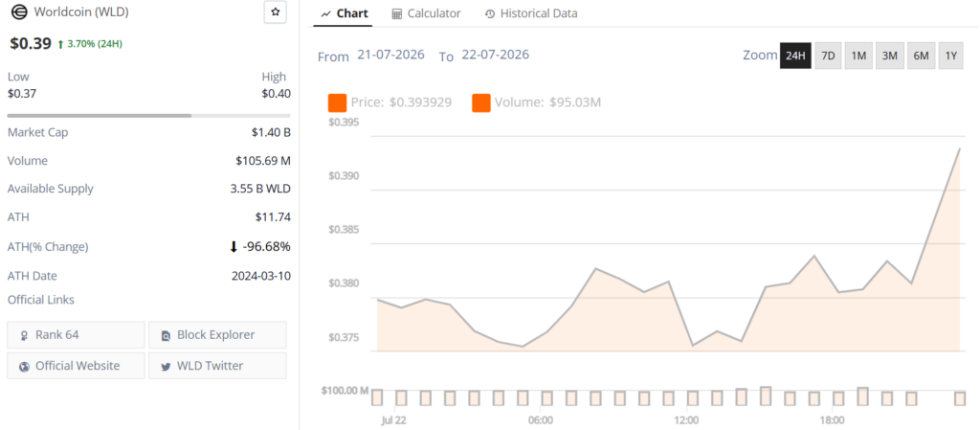This screenshot has width=980, height=430.
Task: Click the low-high price range bar
Action: [x=148, y=116]
